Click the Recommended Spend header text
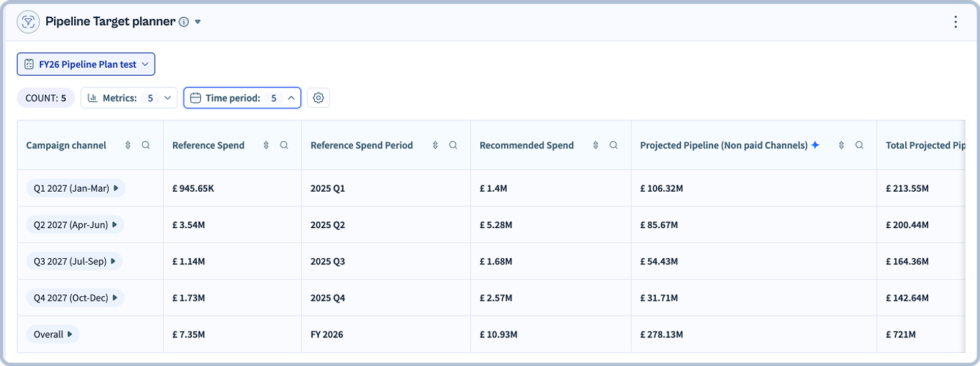980x366 pixels. point(526,146)
